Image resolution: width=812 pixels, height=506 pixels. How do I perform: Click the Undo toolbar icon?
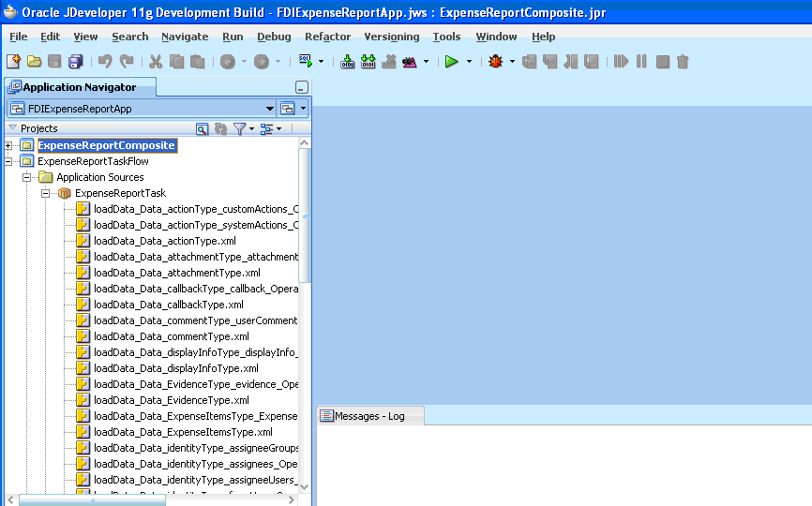coord(105,62)
